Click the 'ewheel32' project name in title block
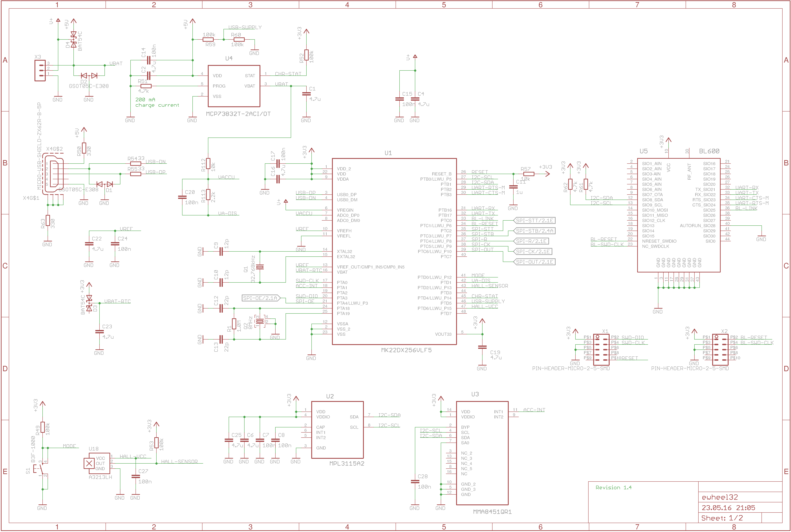Screen dimensions: 791x532 click(720, 497)
